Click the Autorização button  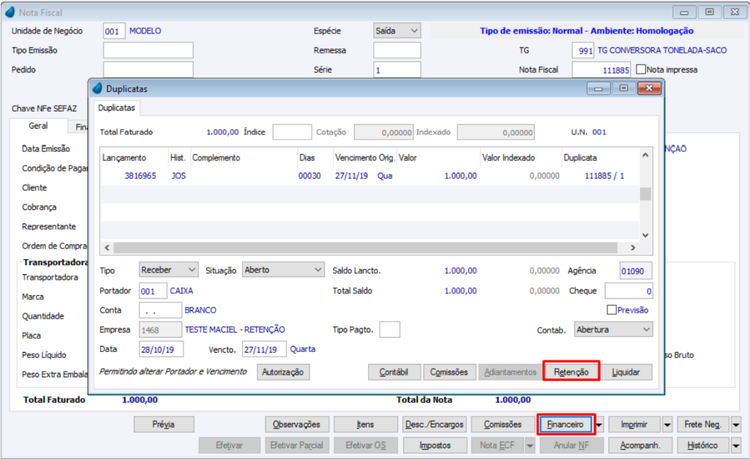pyautogui.click(x=283, y=372)
